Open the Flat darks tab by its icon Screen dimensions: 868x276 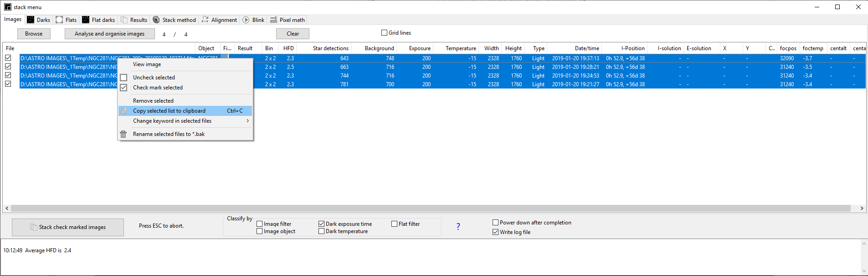point(86,20)
